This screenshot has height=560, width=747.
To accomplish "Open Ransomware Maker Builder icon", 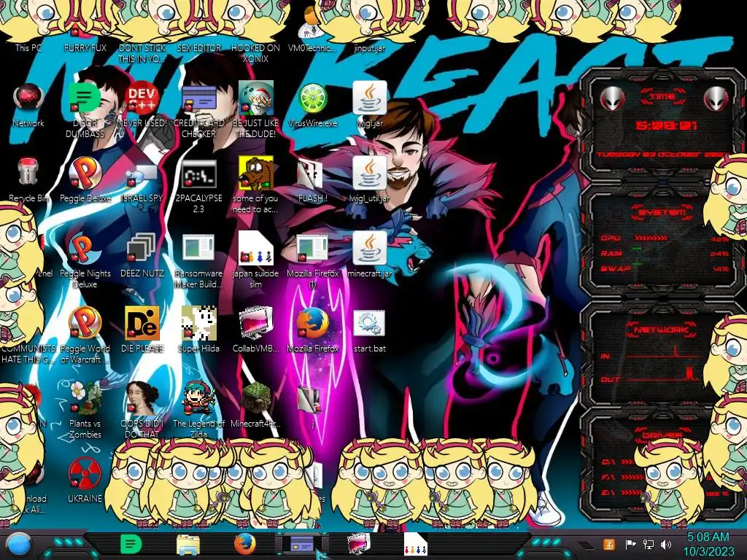I will pyautogui.click(x=198, y=261).
